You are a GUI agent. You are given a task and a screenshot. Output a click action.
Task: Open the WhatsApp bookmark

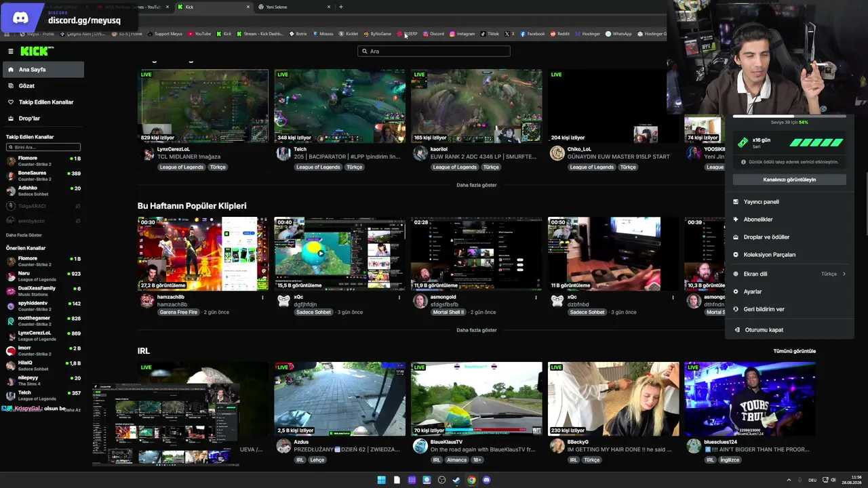tap(618, 34)
